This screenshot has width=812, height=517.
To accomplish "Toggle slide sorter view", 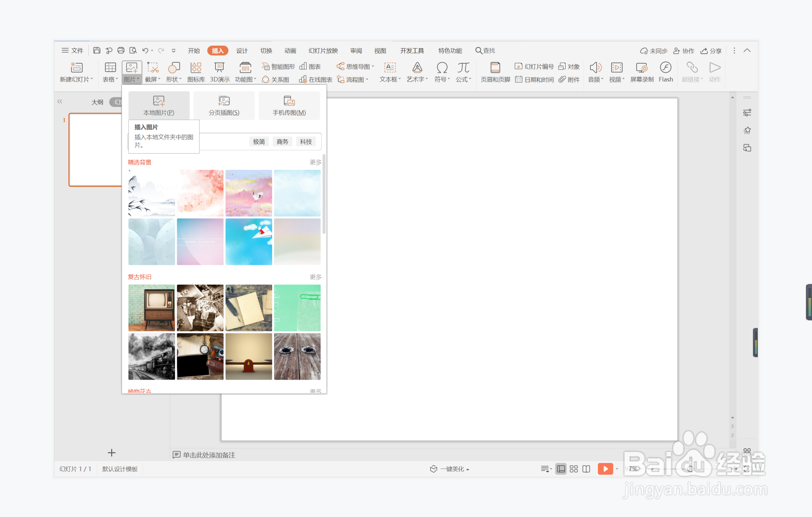I will pos(574,469).
